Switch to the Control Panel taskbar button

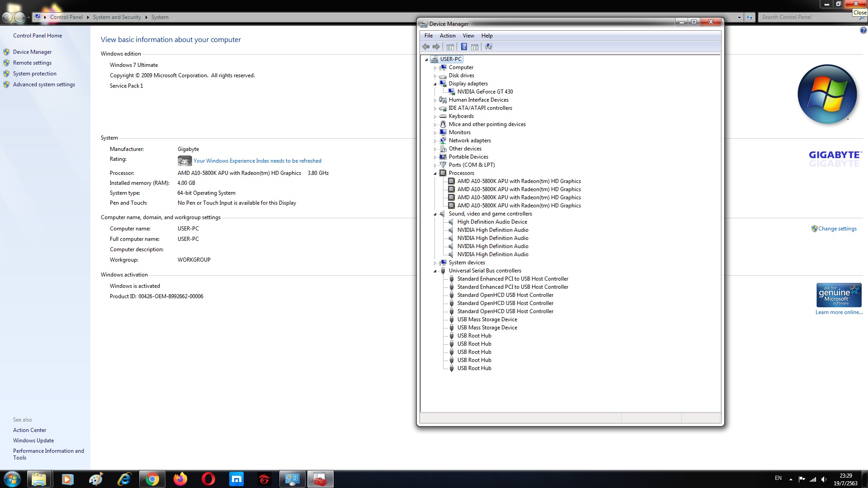point(292,479)
